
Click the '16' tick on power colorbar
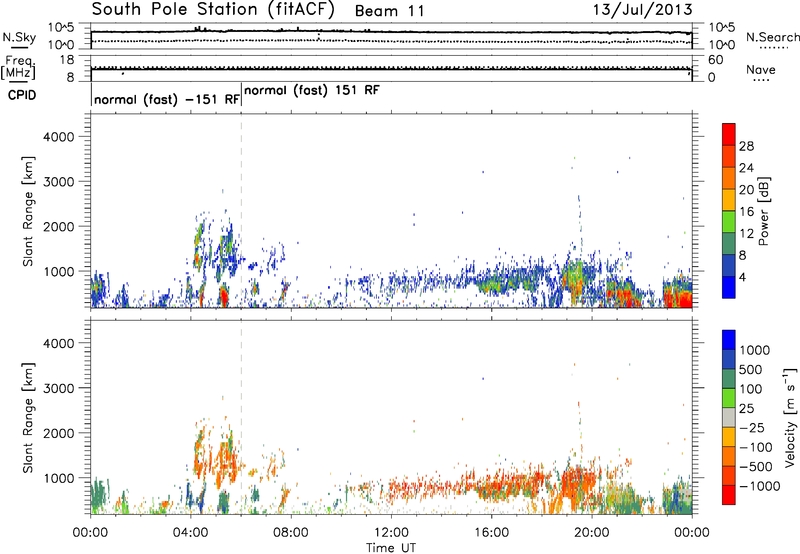pyautogui.click(x=746, y=212)
